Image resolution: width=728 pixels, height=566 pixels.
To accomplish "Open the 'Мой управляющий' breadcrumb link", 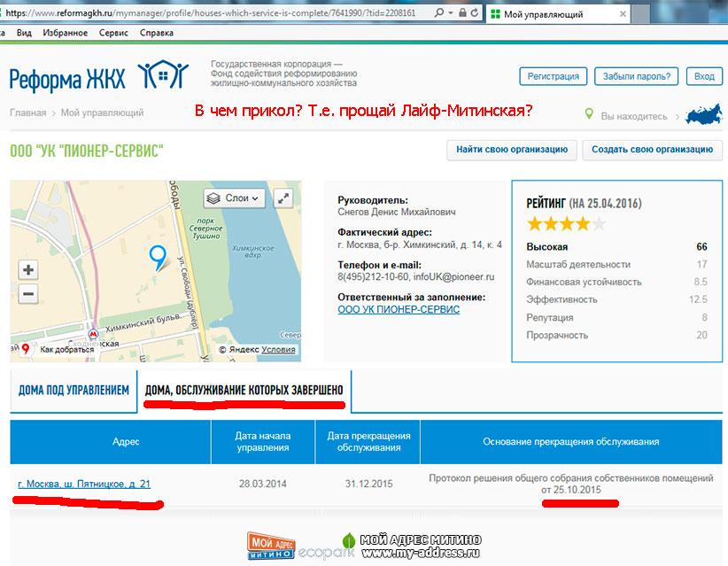I will [102, 112].
